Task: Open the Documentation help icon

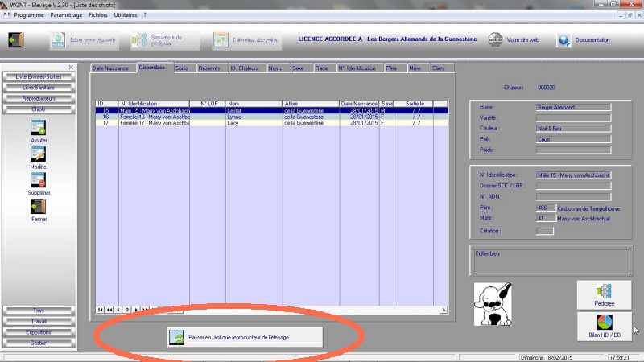Action: point(563,40)
